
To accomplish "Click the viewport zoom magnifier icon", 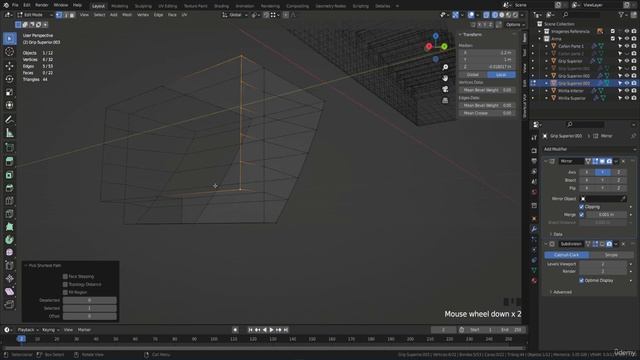I will 445,67.
